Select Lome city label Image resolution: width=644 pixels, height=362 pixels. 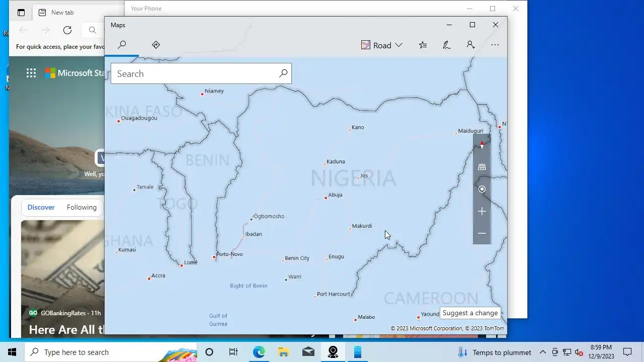[191, 262]
